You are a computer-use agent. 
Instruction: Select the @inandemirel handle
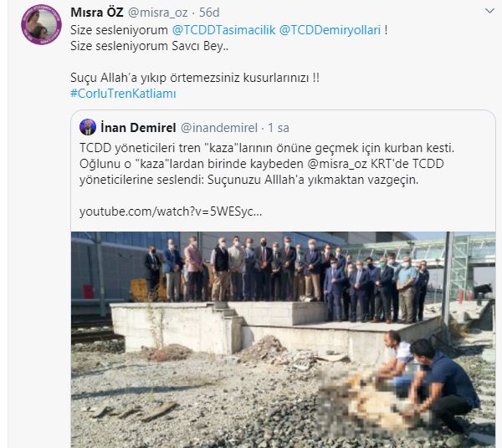[219, 128]
